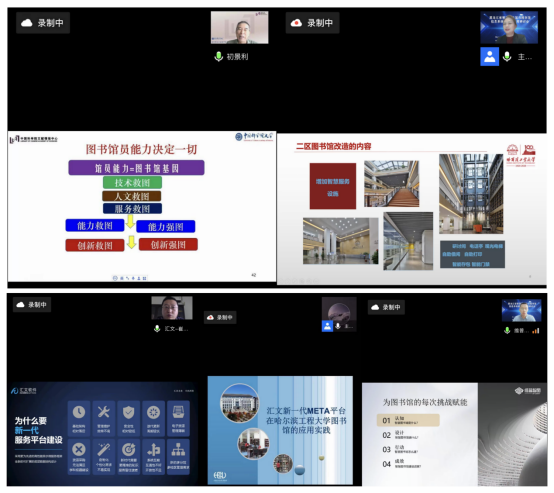
Task: Click the orange signal strength bars icon
Action: click(536, 331)
